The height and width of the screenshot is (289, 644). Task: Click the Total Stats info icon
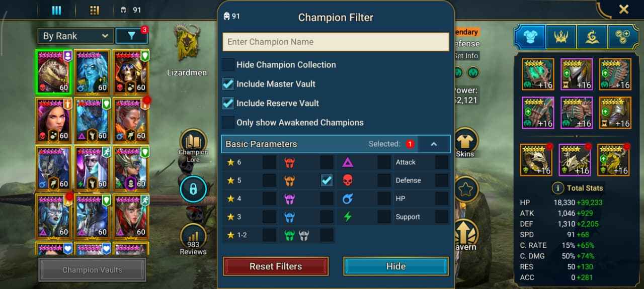(557, 188)
